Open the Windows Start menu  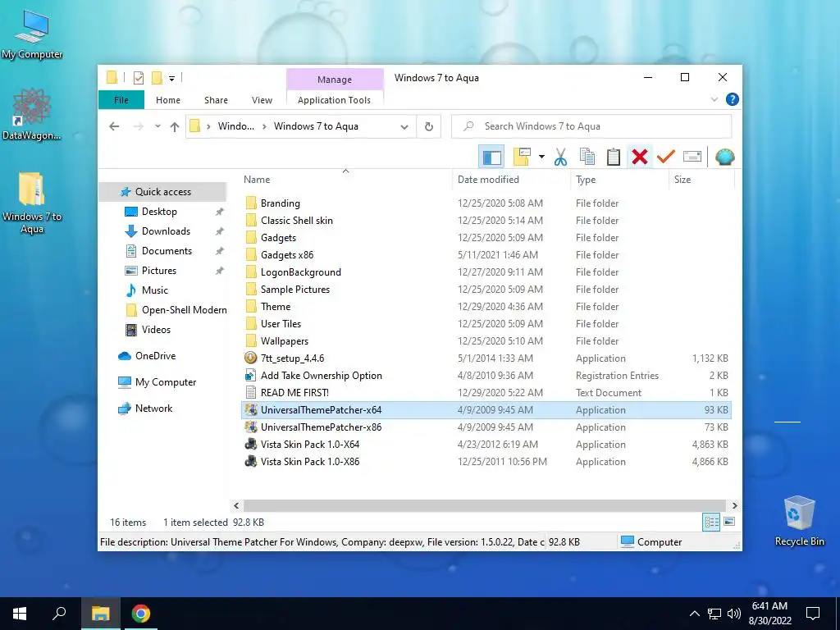(20, 614)
